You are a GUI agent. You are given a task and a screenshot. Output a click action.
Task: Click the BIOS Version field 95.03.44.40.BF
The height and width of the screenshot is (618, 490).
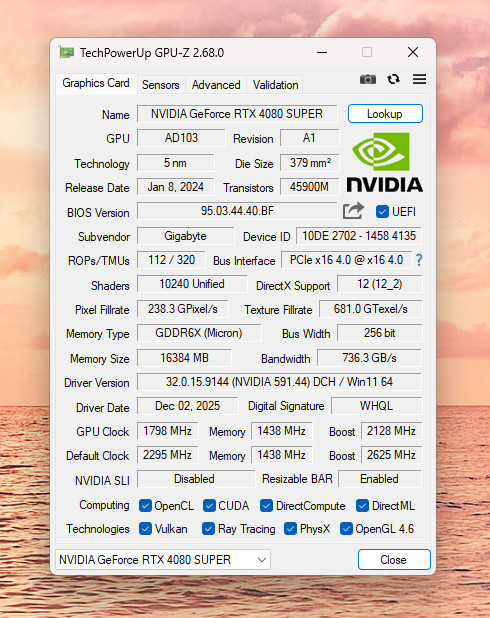pyautogui.click(x=237, y=211)
